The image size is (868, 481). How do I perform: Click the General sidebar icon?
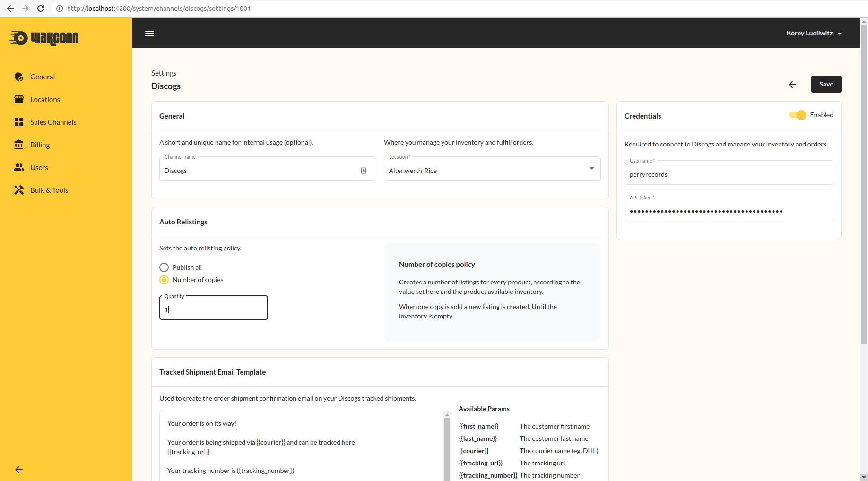(19, 77)
